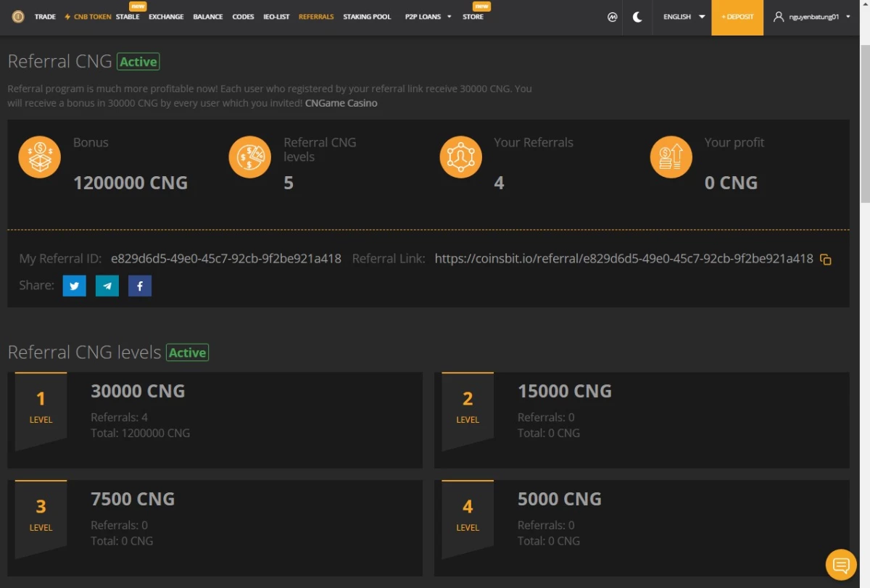The height and width of the screenshot is (588, 870).
Task: Open the CoinMarketCap icon link
Action: 613,17
